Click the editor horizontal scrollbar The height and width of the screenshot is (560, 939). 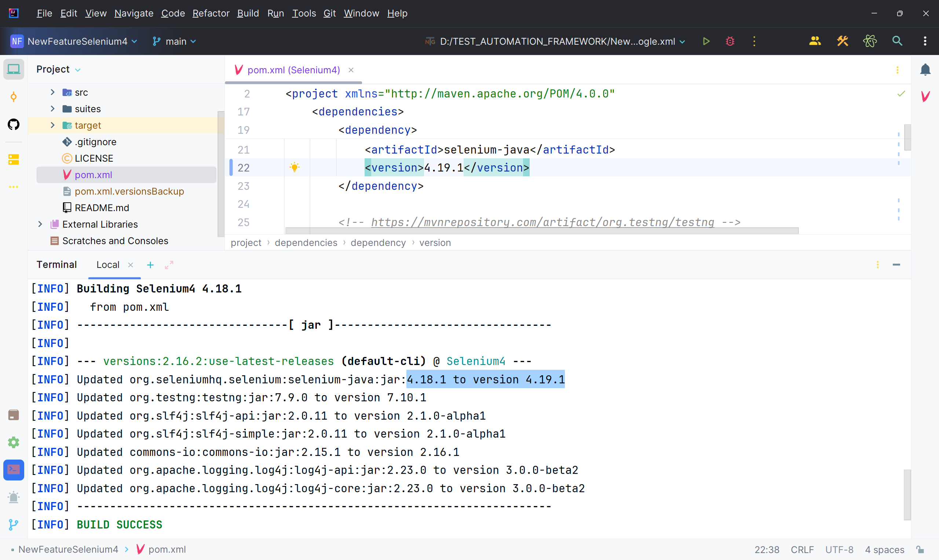(x=542, y=230)
